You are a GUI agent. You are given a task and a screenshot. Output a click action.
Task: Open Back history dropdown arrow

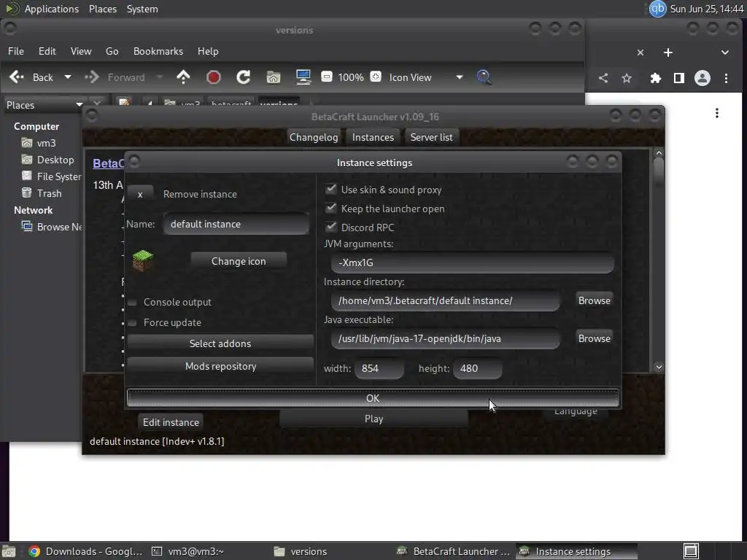68,77
